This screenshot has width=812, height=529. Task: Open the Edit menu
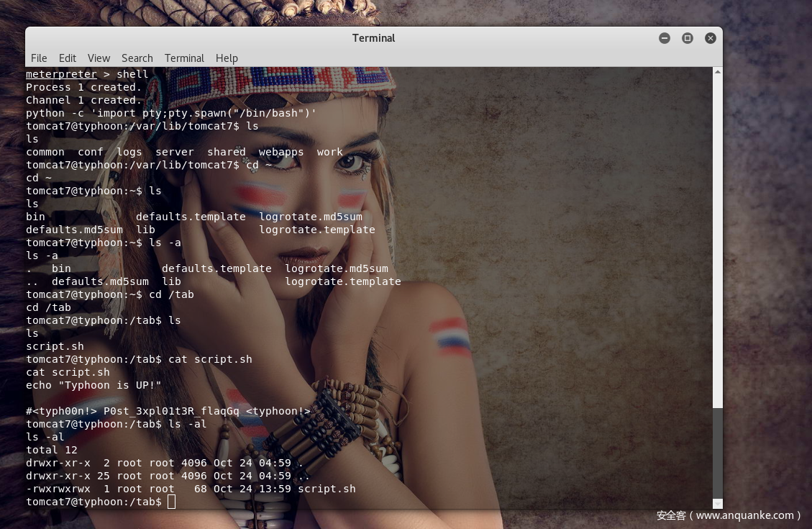68,58
